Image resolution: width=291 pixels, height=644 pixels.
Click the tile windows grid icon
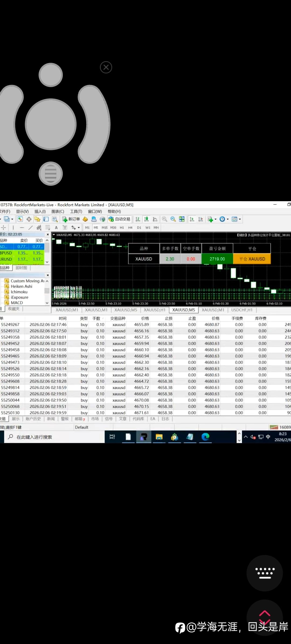pos(182,219)
